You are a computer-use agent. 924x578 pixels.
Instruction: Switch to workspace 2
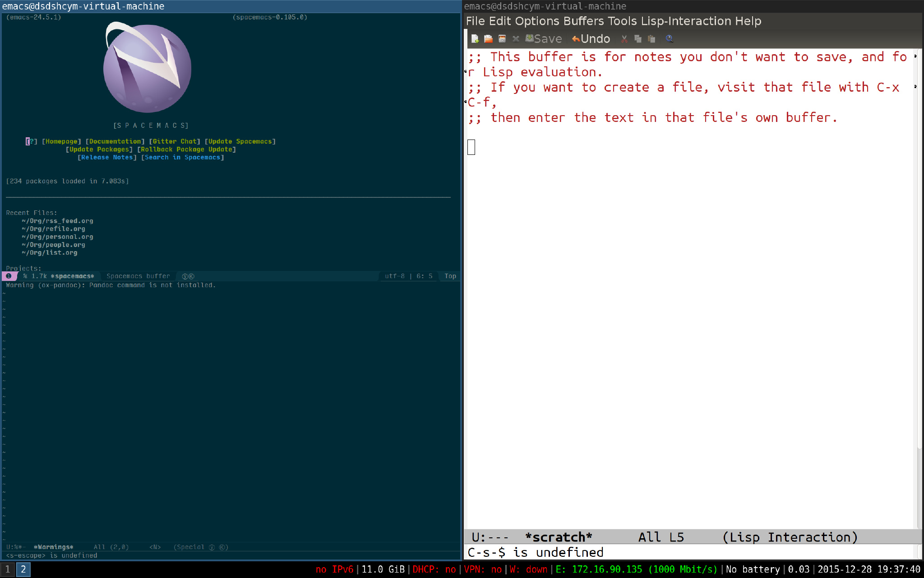click(23, 569)
